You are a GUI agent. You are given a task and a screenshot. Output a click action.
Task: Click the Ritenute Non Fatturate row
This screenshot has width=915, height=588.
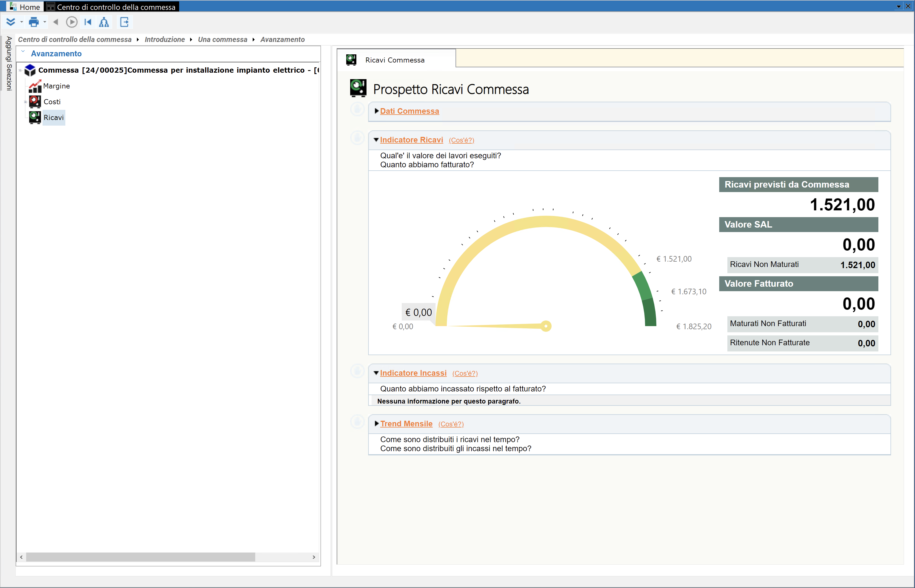pos(802,343)
